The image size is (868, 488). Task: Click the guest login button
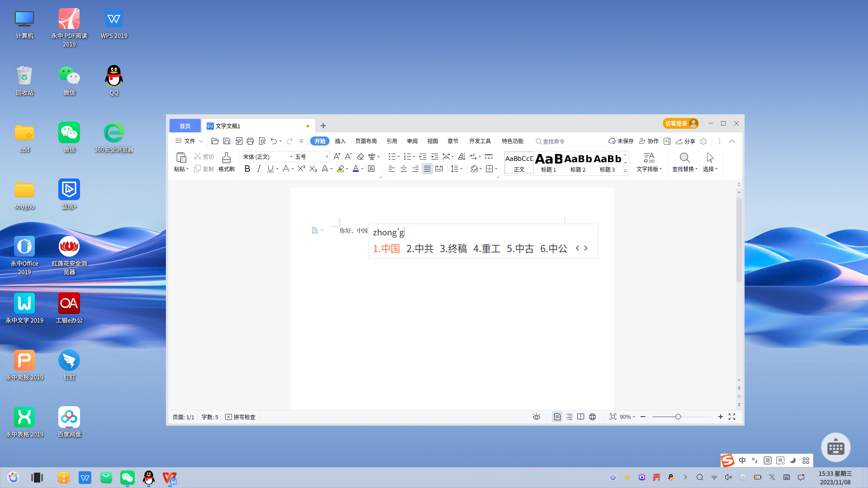[x=680, y=123]
